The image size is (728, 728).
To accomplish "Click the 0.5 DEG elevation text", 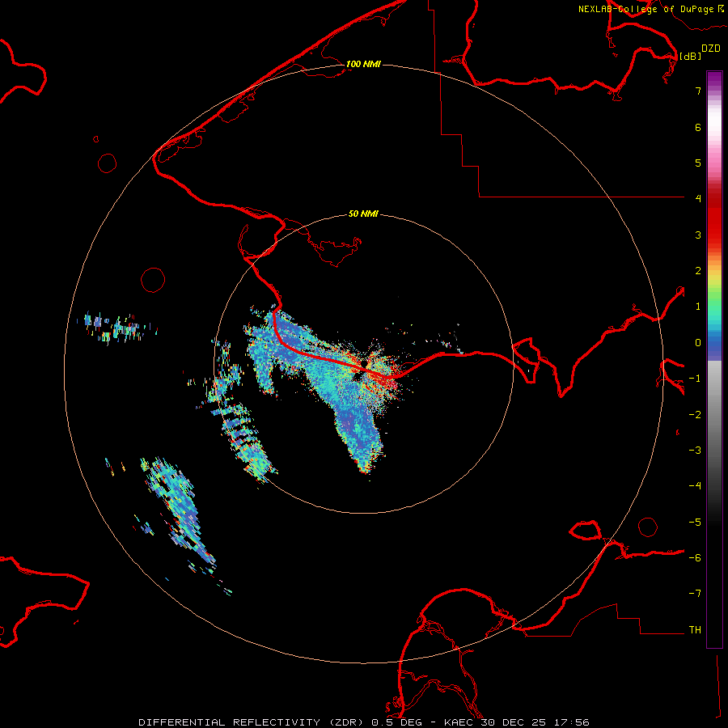I will pyautogui.click(x=396, y=722).
